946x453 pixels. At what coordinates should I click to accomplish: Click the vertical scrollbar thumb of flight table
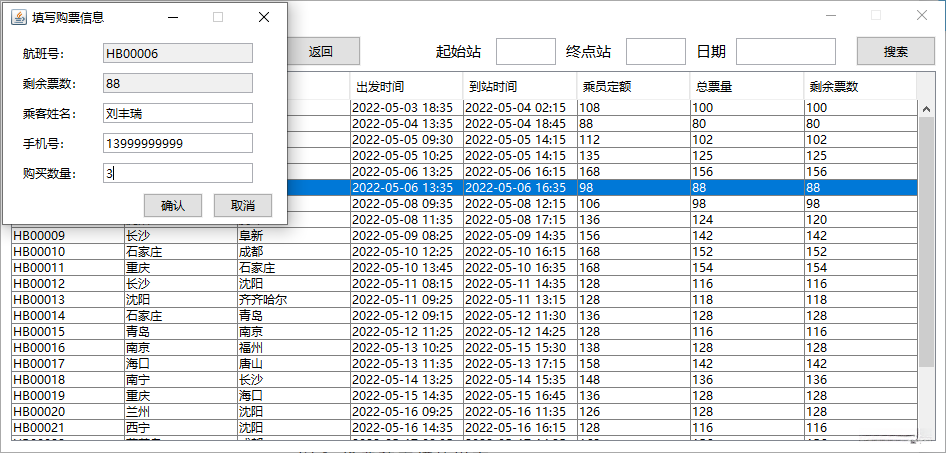tap(926, 241)
